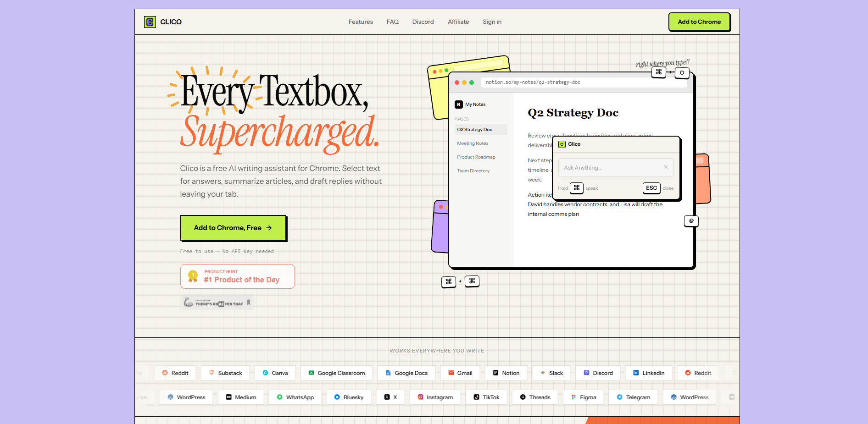Click the Q2 Strategy Doc heading
The height and width of the screenshot is (424, 868).
coord(573,113)
